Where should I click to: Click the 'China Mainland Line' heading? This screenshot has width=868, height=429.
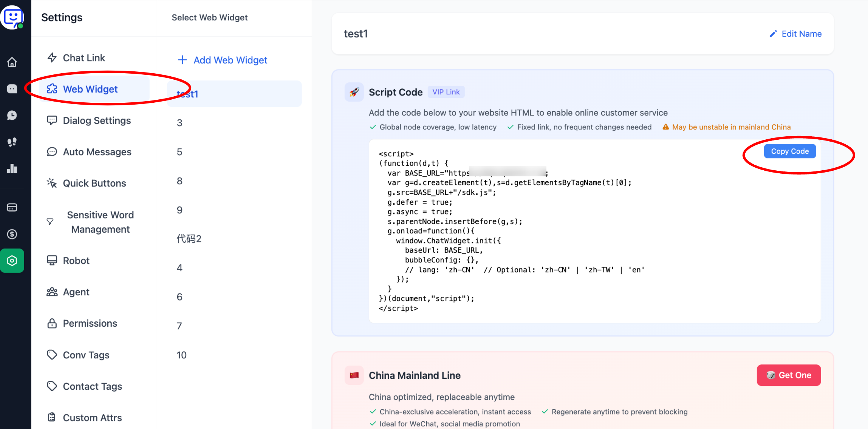pos(415,375)
